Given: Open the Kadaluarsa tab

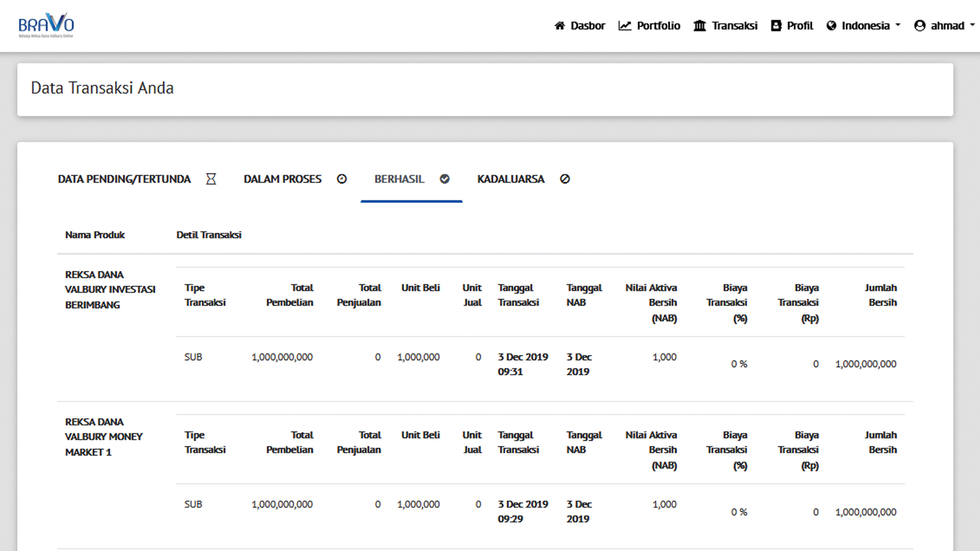Looking at the screenshot, I should point(510,179).
